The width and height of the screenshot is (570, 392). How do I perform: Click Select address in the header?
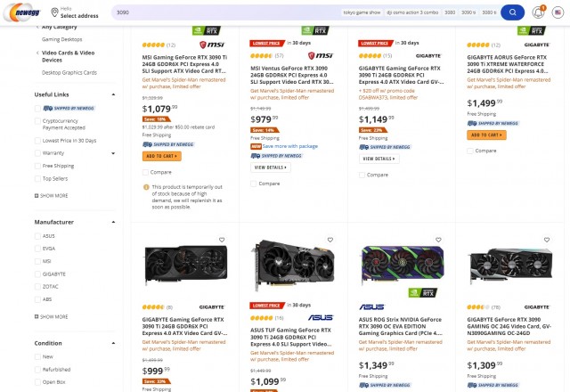[79, 16]
